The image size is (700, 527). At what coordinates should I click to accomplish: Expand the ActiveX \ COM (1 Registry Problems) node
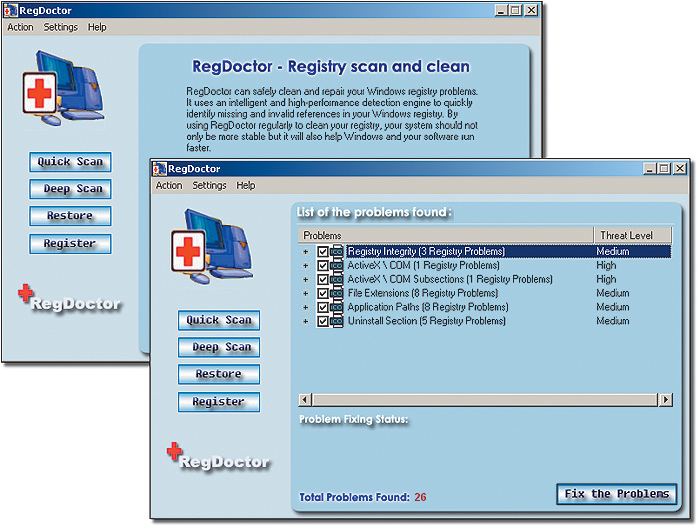pyautogui.click(x=305, y=266)
